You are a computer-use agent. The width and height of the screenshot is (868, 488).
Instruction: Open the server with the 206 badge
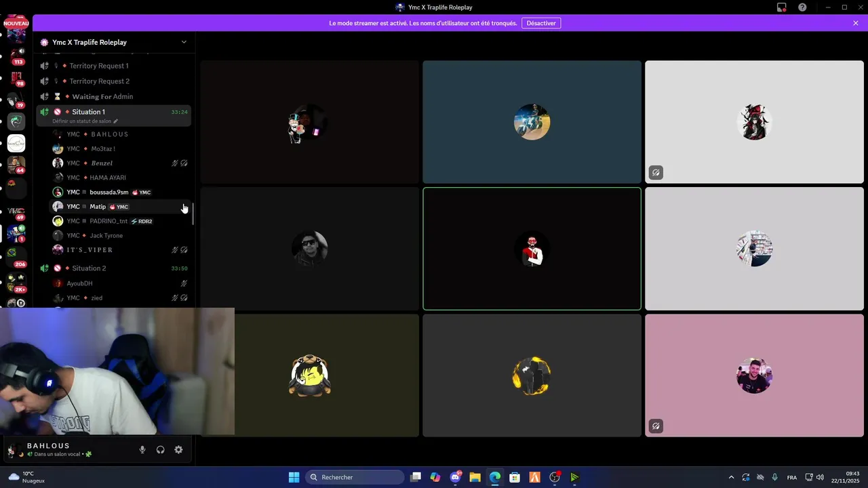point(16,257)
